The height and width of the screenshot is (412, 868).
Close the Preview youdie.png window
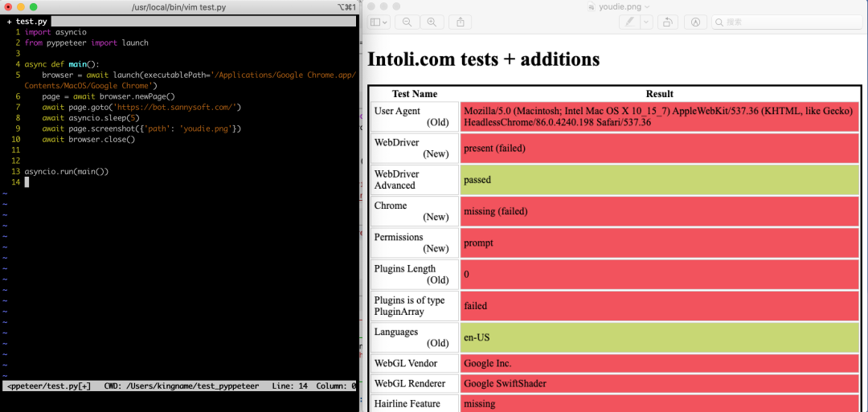(371, 6)
